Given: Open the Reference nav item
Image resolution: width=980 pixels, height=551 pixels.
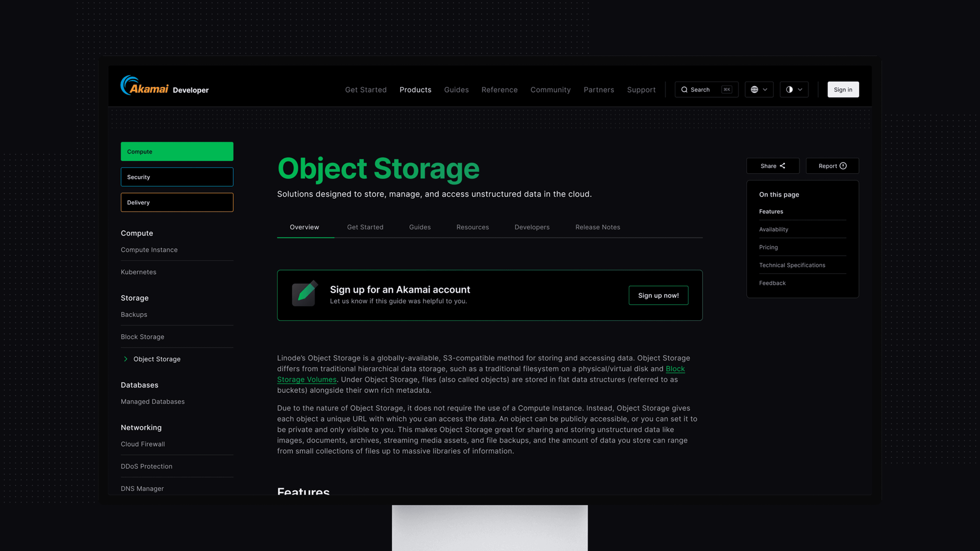Looking at the screenshot, I should (499, 90).
